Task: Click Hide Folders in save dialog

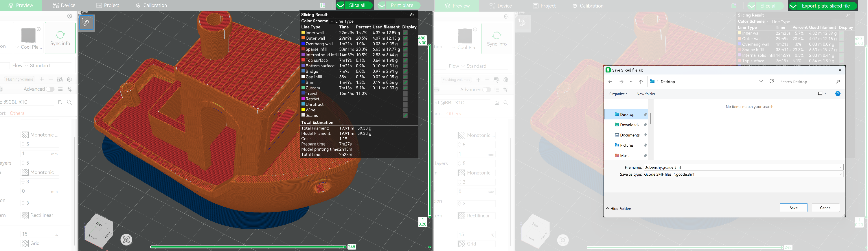Action: coord(619,208)
